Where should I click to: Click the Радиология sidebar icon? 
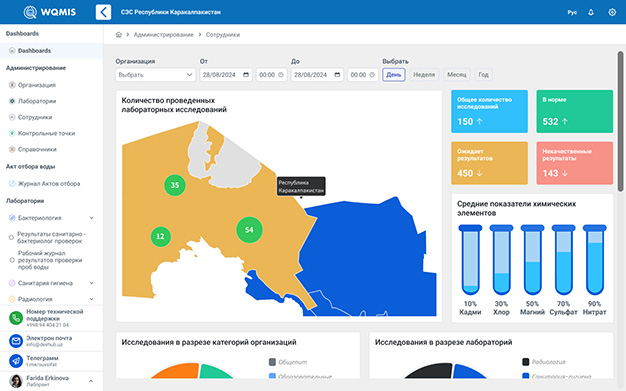(12, 299)
